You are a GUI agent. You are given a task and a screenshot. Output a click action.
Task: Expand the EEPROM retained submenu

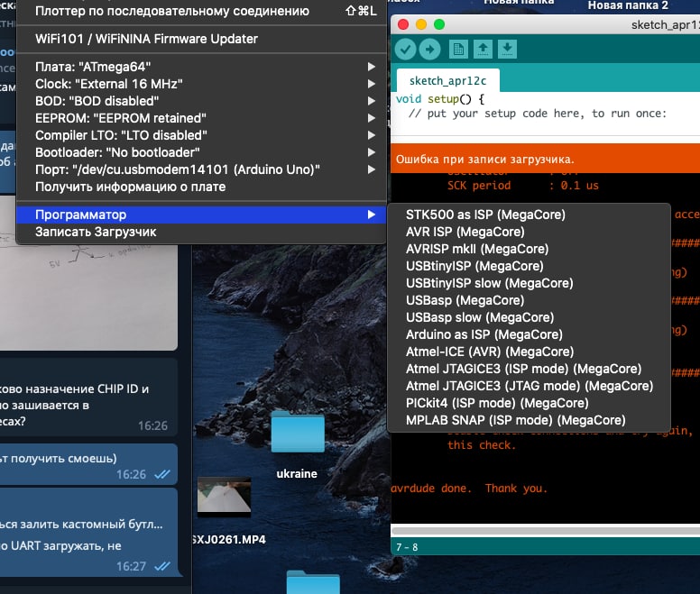[x=201, y=118]
